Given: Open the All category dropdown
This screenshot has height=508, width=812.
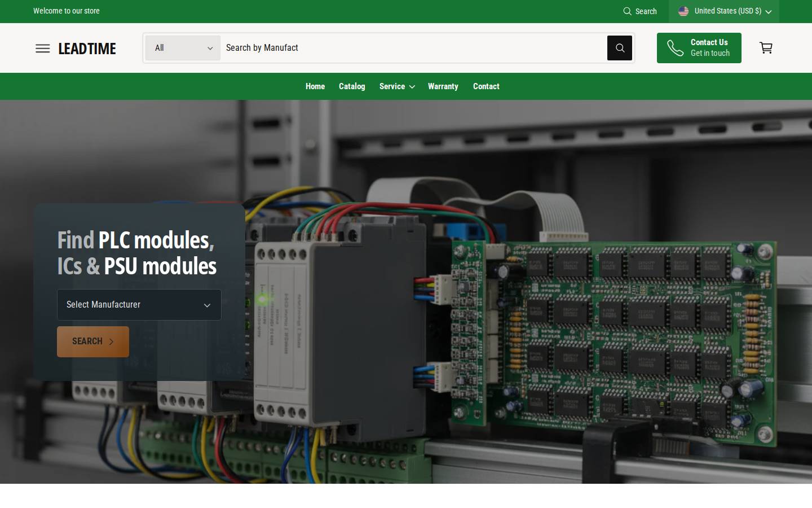Looking at the screenshot, I should point(183,48).
